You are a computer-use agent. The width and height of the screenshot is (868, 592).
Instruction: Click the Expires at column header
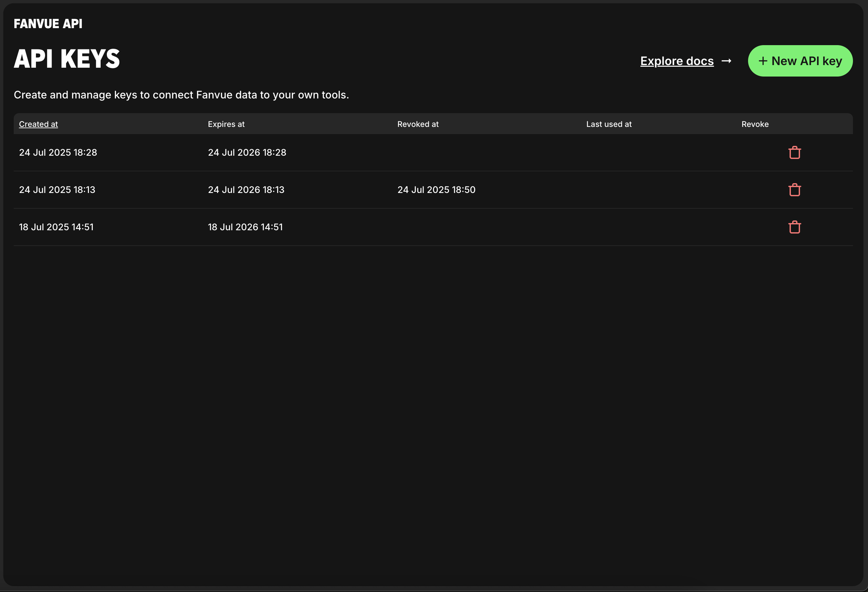[x=226, y=124]
